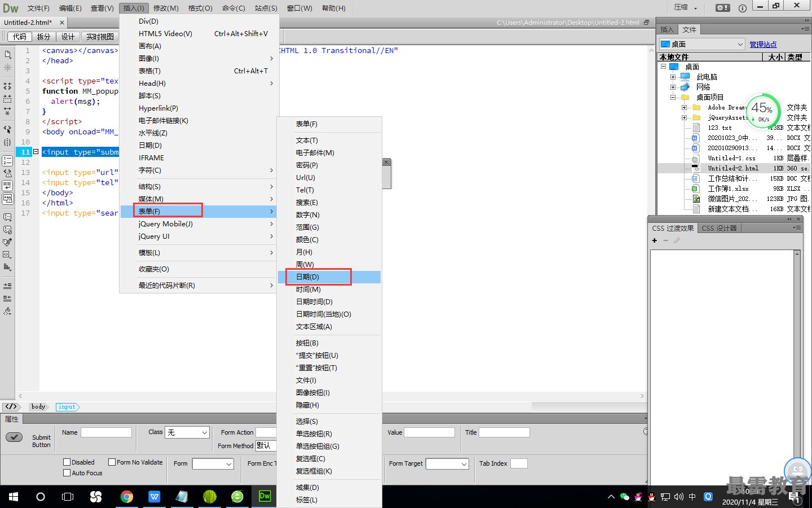Toggle the Disabled checkbox

(x=67, y=462)
